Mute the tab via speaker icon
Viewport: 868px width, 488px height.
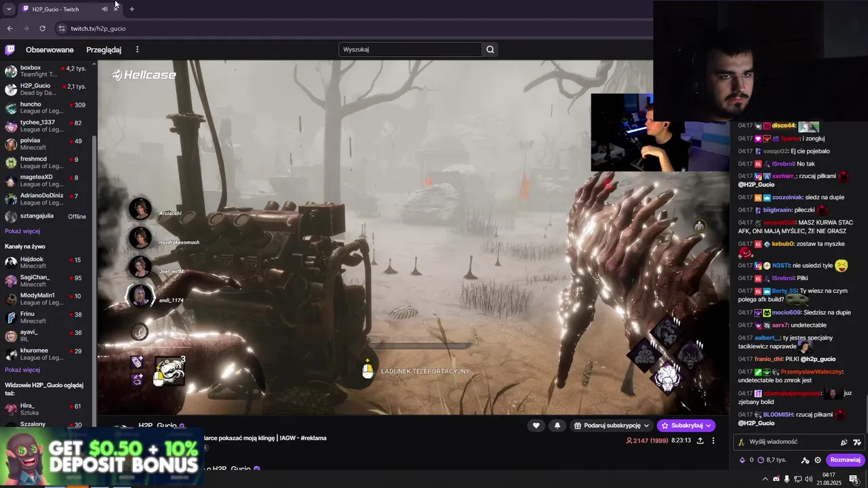pyautogui.click(x=104, y=9)
